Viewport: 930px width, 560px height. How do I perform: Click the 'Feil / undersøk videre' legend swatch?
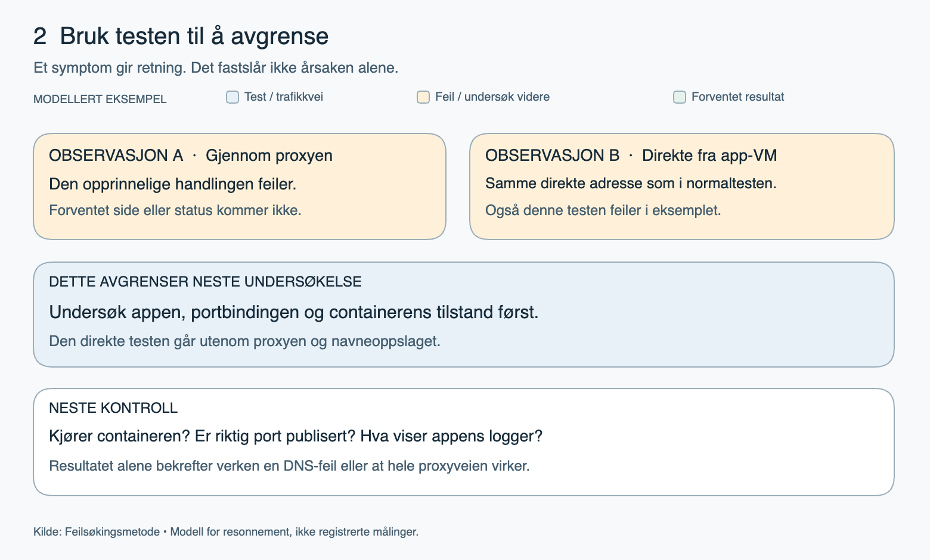click(x=423, y=97)
